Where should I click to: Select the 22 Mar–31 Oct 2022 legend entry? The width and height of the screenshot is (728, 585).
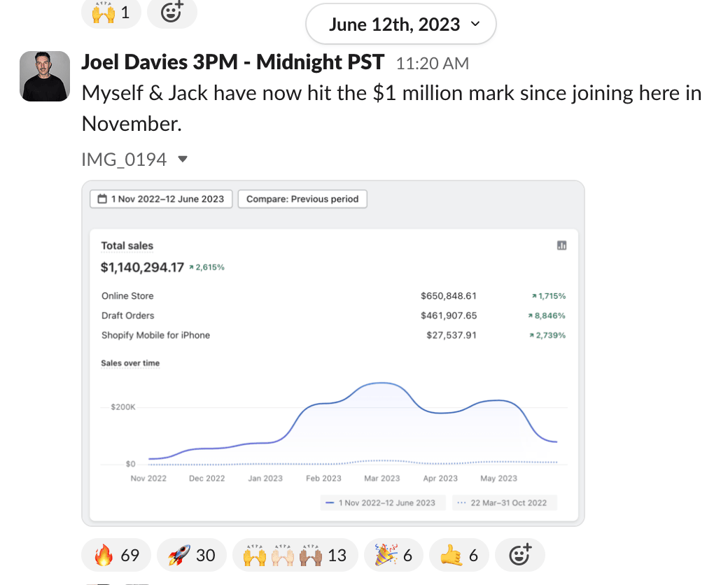[504, 502]
